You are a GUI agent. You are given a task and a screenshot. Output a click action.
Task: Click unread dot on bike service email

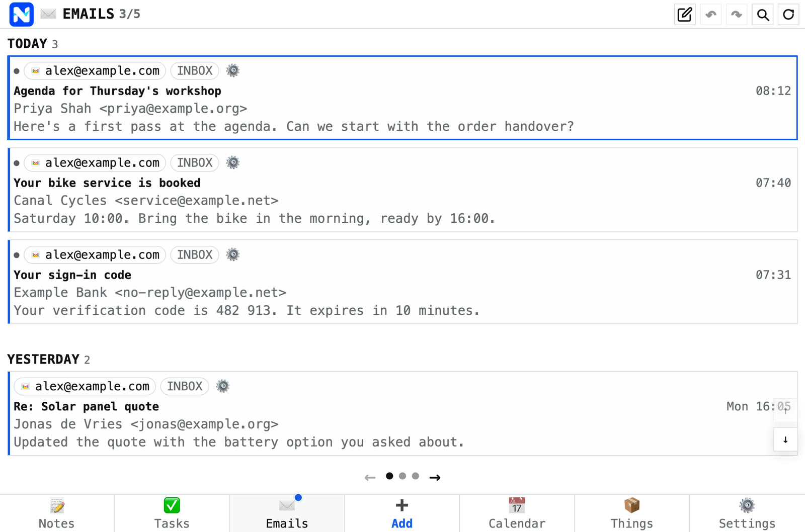(x=17, y=163)
